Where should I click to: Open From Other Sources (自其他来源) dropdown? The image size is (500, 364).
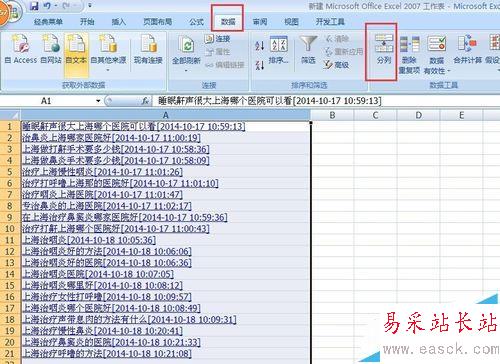pyautogui.click(x=108, y=52)
